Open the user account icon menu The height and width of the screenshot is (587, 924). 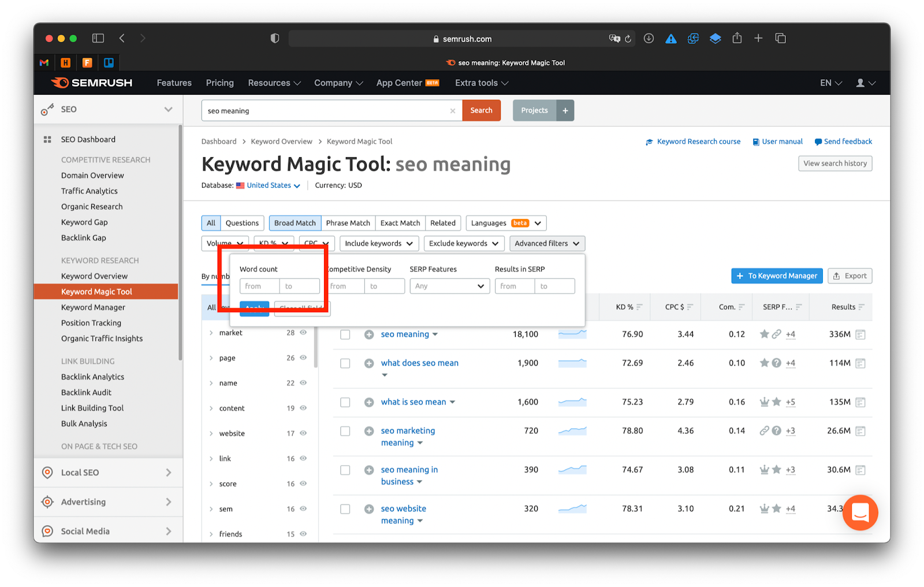(x=865, y=83)
